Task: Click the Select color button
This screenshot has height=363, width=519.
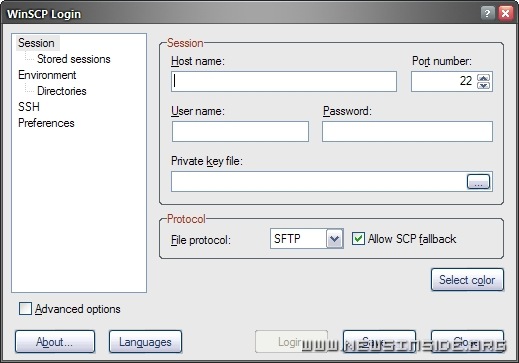Action: tap(467, 280)
